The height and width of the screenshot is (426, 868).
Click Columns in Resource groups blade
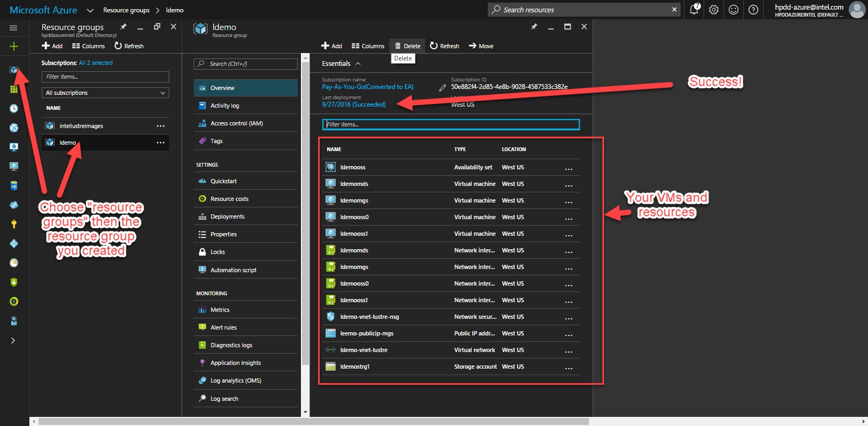coord(88,46)
